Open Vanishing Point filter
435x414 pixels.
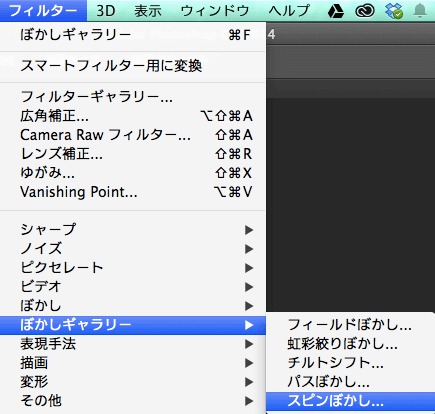133,192
